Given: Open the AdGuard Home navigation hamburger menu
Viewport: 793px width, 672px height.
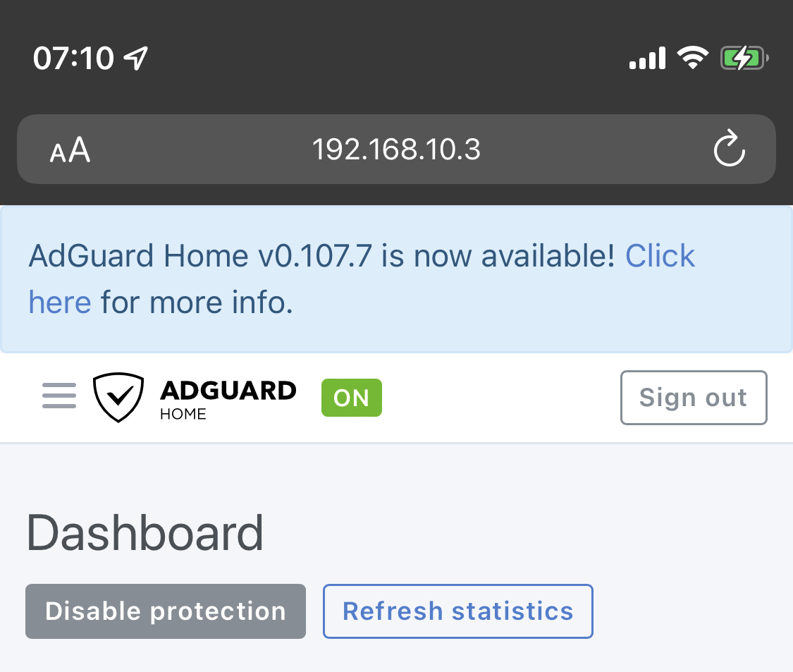Looking at the screenshot, I should 59,397.
